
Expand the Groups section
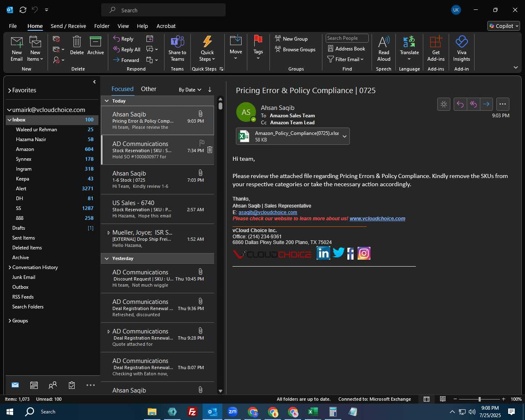9,321
